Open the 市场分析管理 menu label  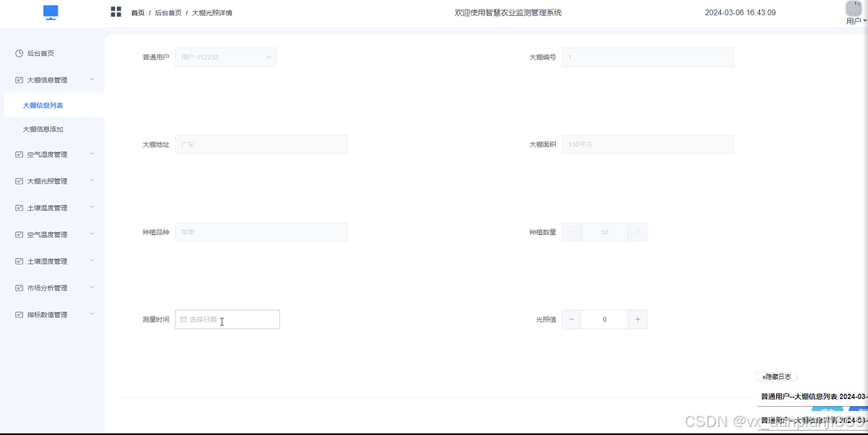[47, 288]
